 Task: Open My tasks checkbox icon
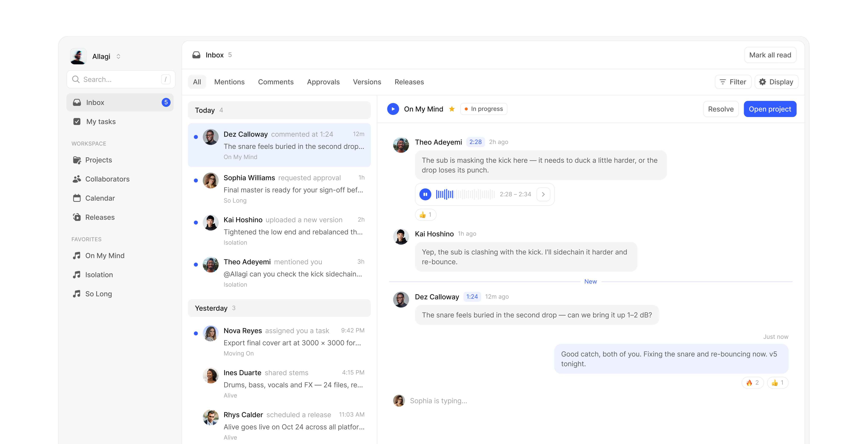pos(77,122)
